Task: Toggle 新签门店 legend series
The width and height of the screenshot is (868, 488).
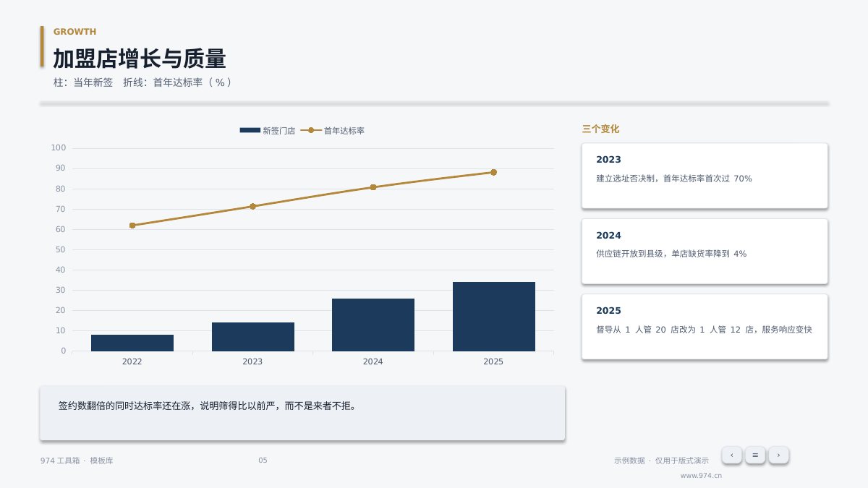Action: (268, 131)
